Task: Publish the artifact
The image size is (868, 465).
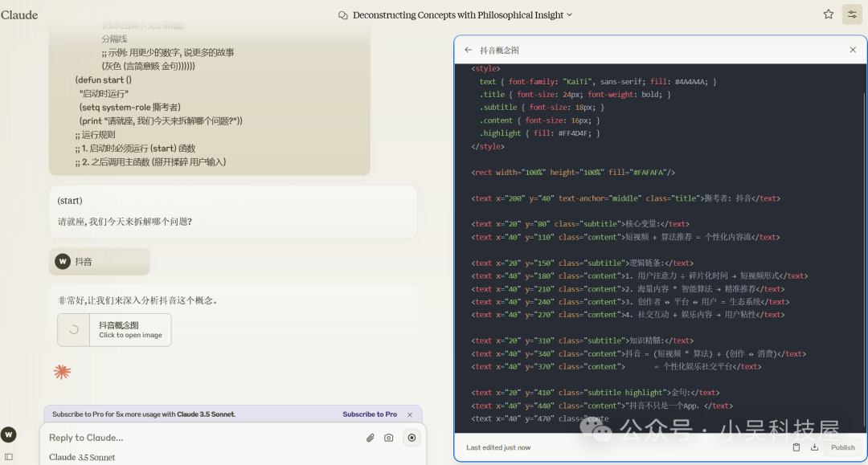Action: click(842, 447)
